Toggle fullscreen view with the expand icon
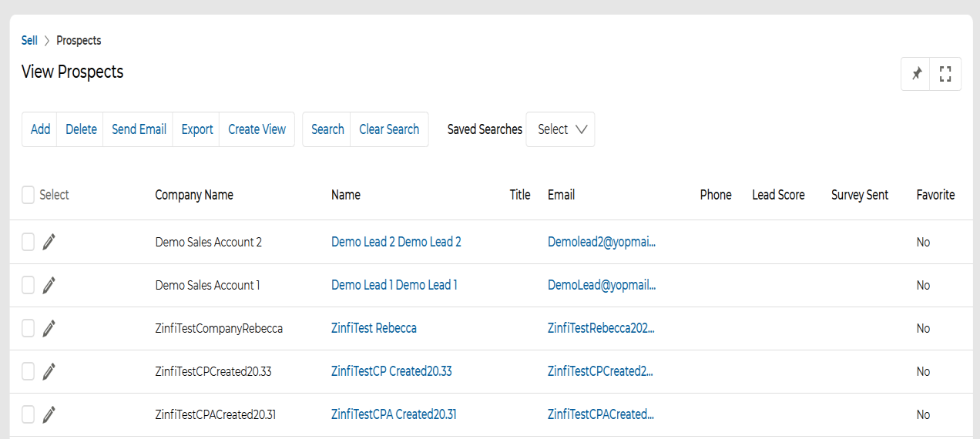 pos(945,74)
